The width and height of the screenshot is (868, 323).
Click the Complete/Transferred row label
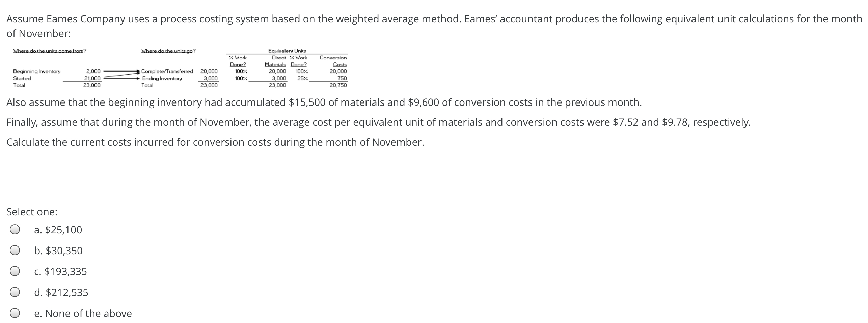click(x=168, y=71)
